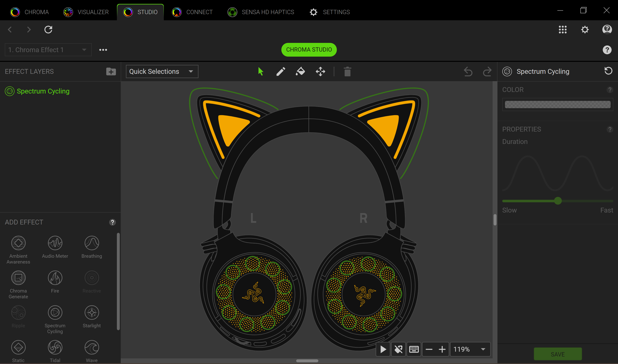Play the effect preview
Image resolution: width=618 pixels, height=364 pixels.
click(x=383, y=349)
